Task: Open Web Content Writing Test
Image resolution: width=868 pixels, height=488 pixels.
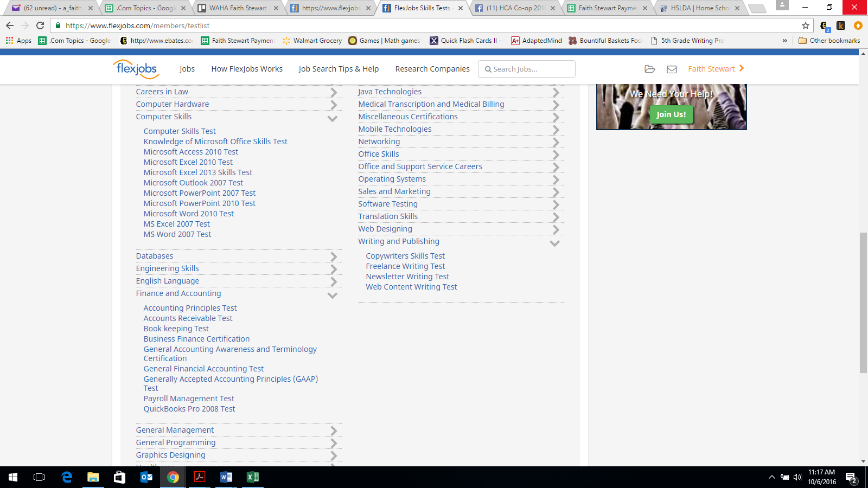Action: click(x=411, y=287)
